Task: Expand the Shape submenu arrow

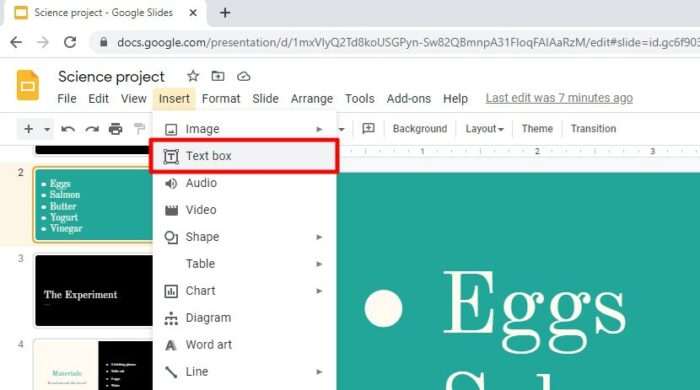Action: [x=319, y=237]
